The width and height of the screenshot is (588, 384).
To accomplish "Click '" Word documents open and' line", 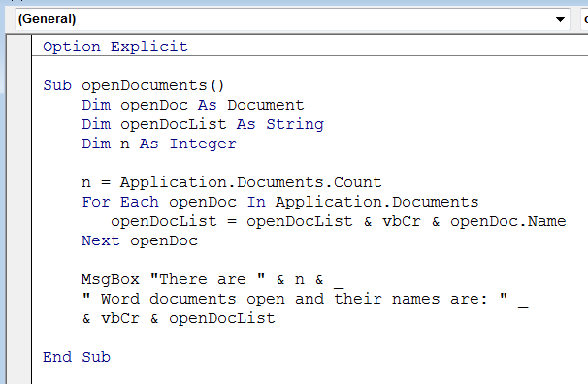I will point(305,300).
